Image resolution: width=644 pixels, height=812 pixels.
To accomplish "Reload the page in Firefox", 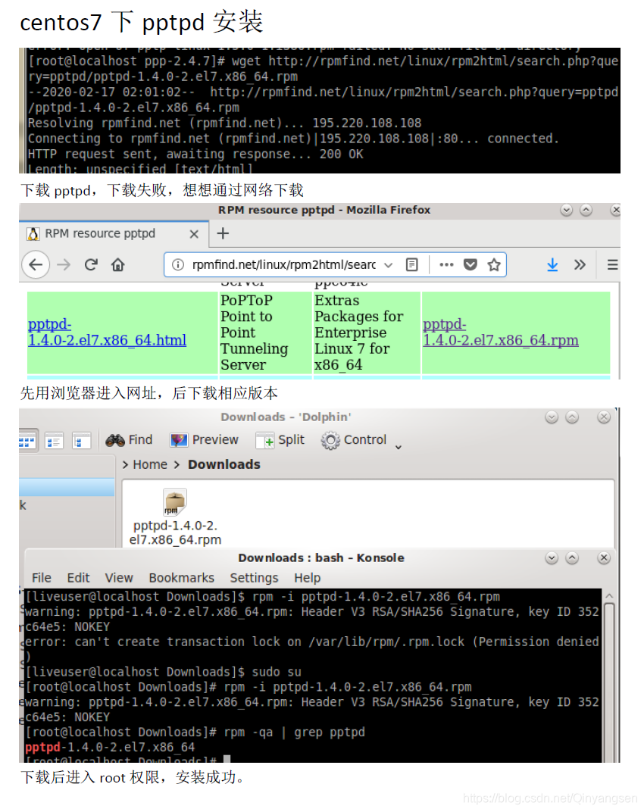I will 91,264.
